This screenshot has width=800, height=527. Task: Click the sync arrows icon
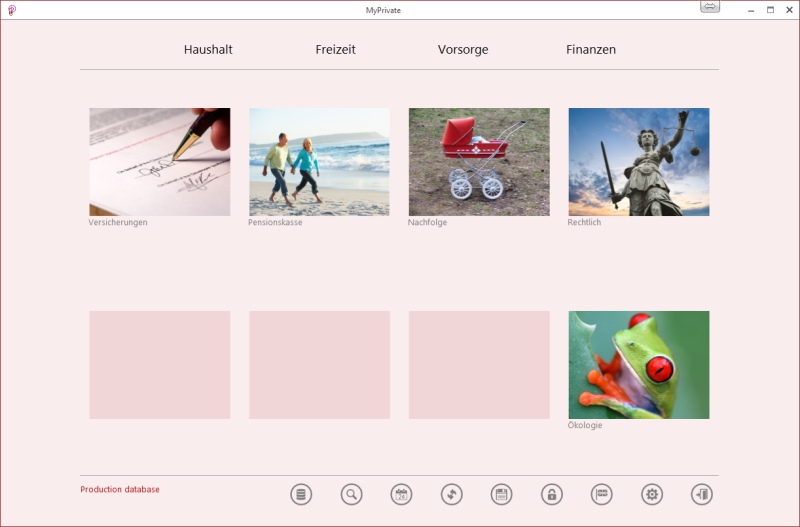click(x=451, y=494)
